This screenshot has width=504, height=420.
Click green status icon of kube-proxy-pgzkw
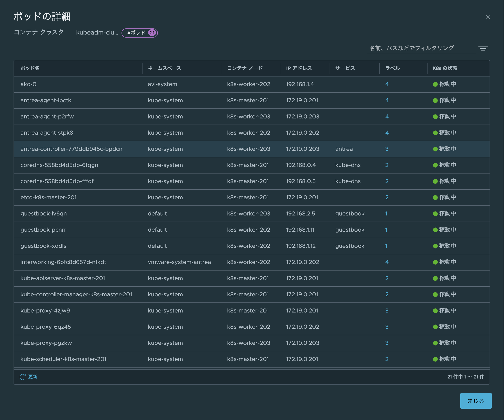pos(435,343)
